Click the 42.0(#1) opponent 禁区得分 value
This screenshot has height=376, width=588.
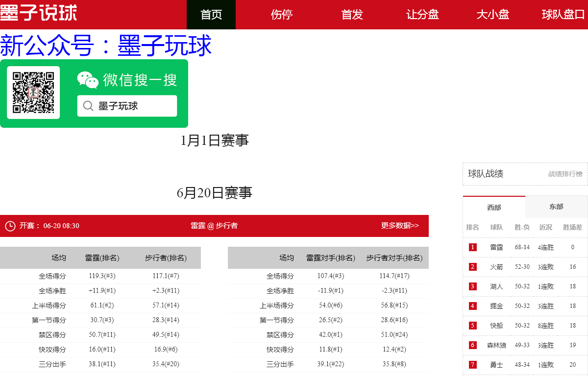pos(331,335)
